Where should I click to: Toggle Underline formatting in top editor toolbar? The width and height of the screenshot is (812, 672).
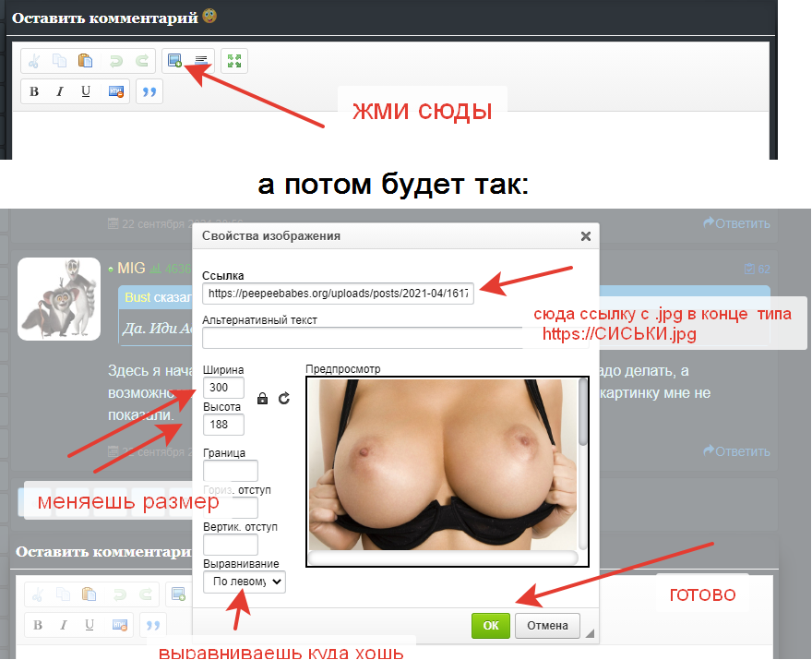86,91
